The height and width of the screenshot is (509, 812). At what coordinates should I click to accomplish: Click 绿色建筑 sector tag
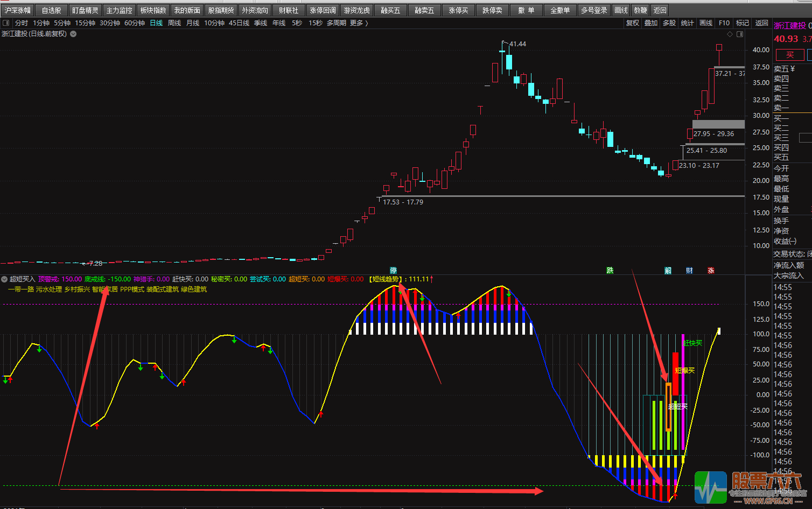tap(194, 289)
